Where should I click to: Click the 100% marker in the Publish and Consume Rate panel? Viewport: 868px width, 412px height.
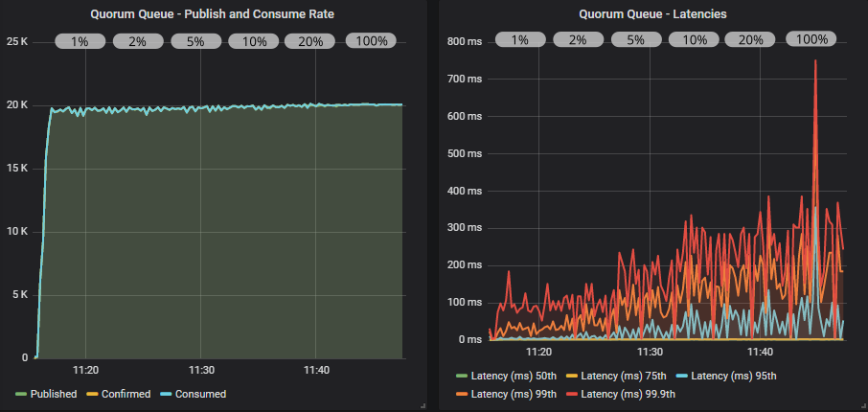click(371, 41)
